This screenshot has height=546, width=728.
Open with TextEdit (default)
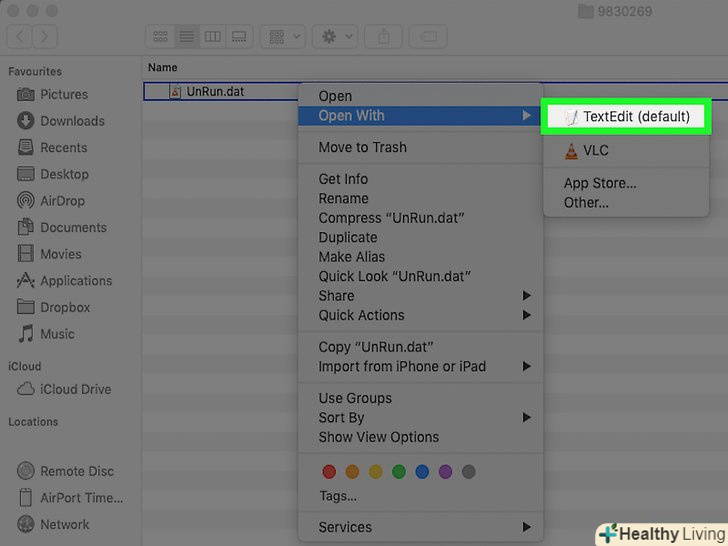[626, 117]
